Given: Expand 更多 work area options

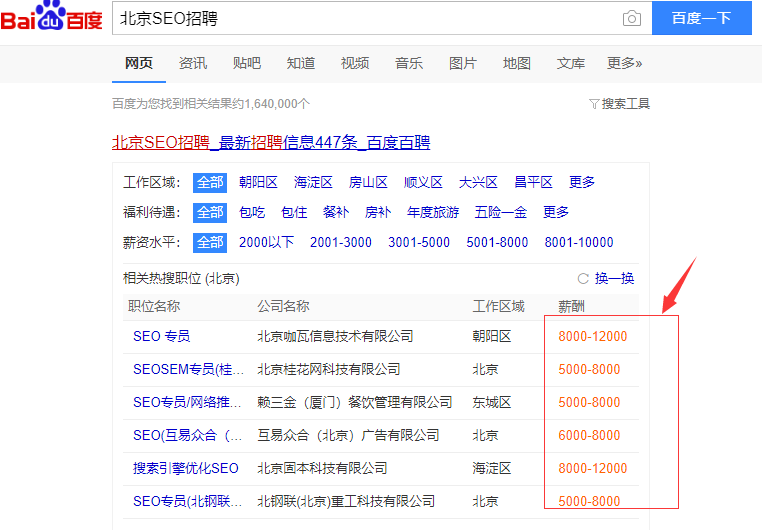Looking at the screenshot, I should [582, 182].
